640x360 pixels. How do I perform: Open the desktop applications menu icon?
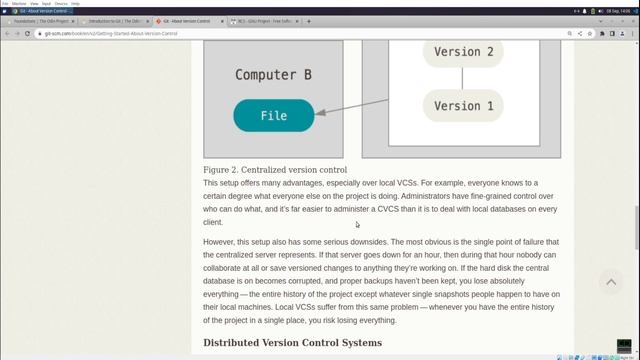coord(4,11)
